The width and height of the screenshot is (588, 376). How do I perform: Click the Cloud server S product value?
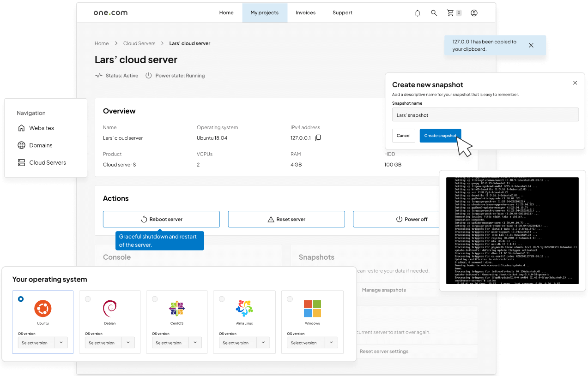coord(119,165)
